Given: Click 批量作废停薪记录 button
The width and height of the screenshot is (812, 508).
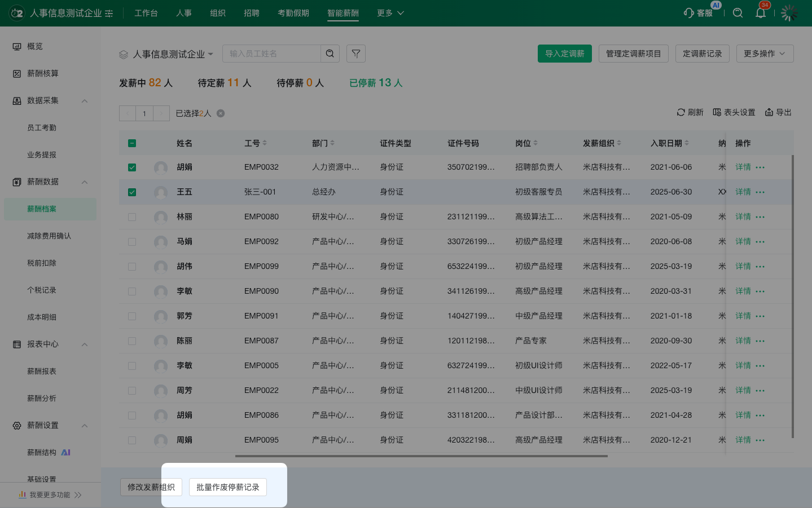Looking at the screenshot, I should (x=227, y=487).
